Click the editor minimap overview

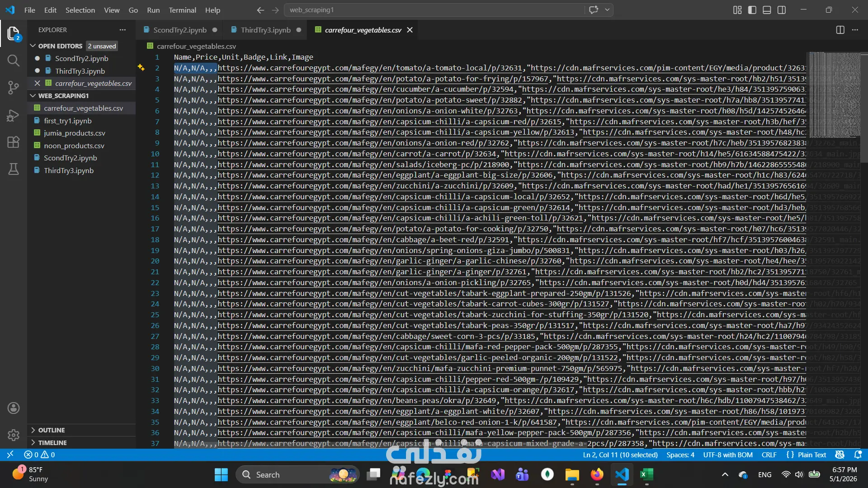[x=835, y=95]
